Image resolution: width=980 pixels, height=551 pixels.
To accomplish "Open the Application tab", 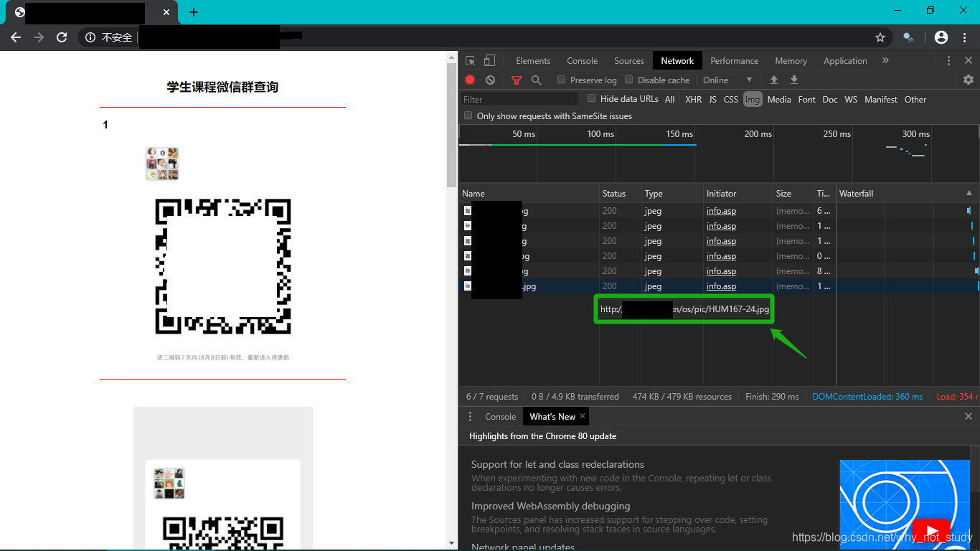I will pyautogui.click(x=845, y=61).
